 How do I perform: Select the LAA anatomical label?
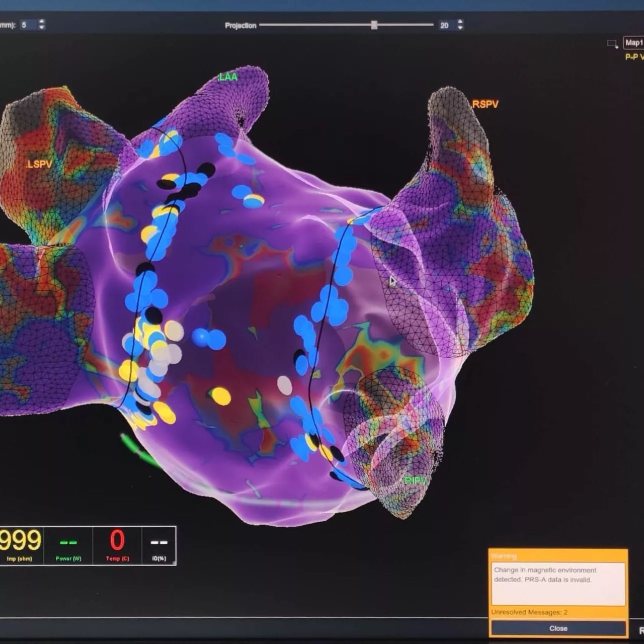[227, 77]
